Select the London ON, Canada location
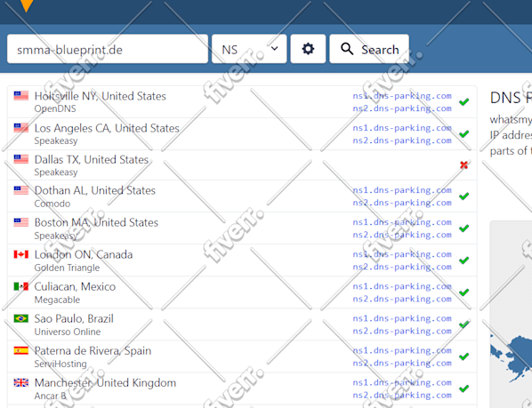The width and height of the screenshot is (532, 408). [x=84, y=254]
